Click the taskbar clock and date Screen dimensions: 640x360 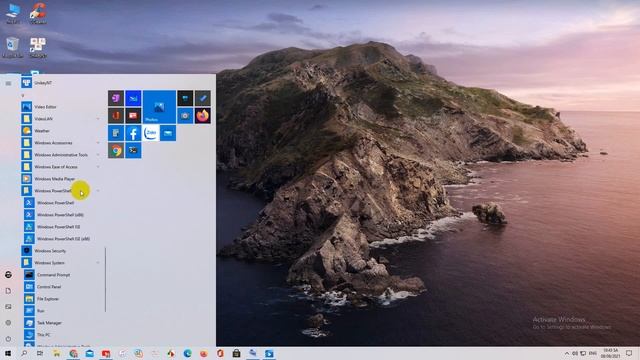click(611, 353)
